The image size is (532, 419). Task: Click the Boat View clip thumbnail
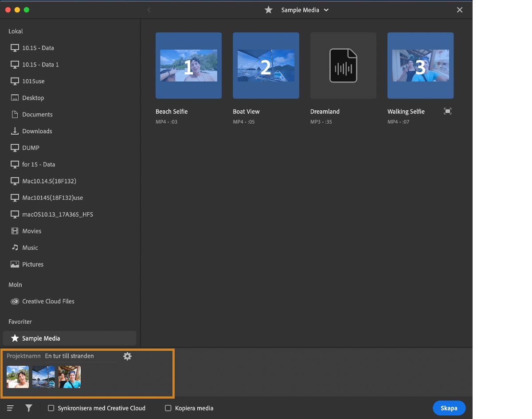coord(266,66)
